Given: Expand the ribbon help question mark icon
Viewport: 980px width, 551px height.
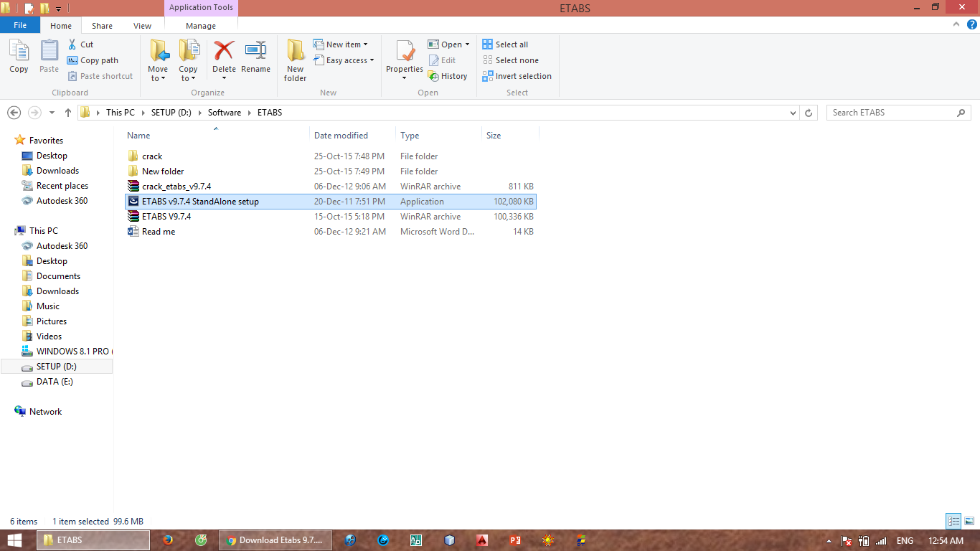Looking at the screenshot, I should pyautogui.click(x=971, y=25).
